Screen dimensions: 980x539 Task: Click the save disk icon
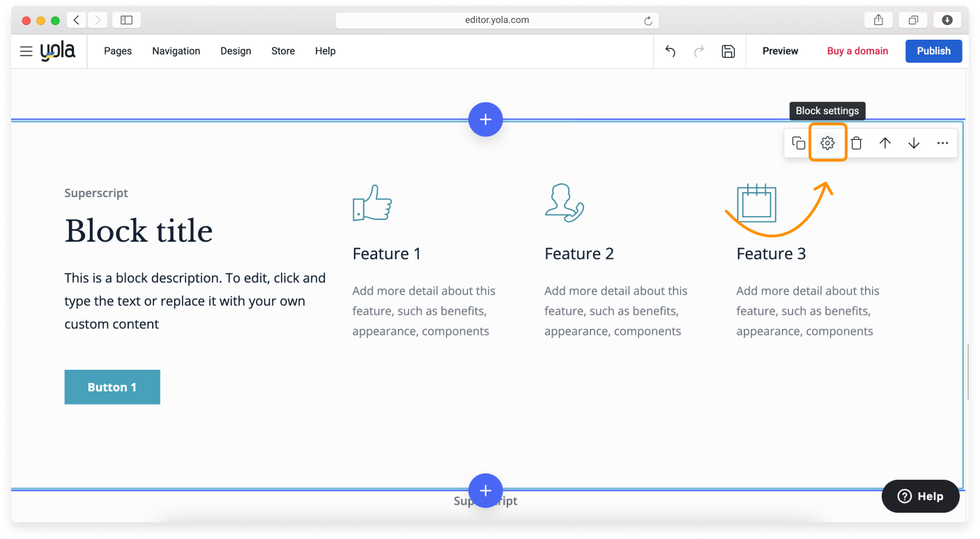pyautogui.click(x=728, y=51)
